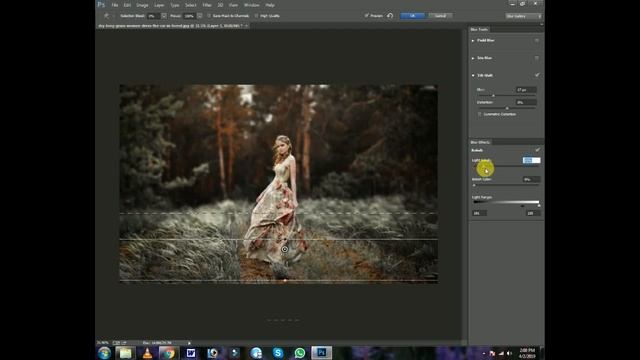
Task: Open Microsoft Word from taskbar
Action: (191, 353)
